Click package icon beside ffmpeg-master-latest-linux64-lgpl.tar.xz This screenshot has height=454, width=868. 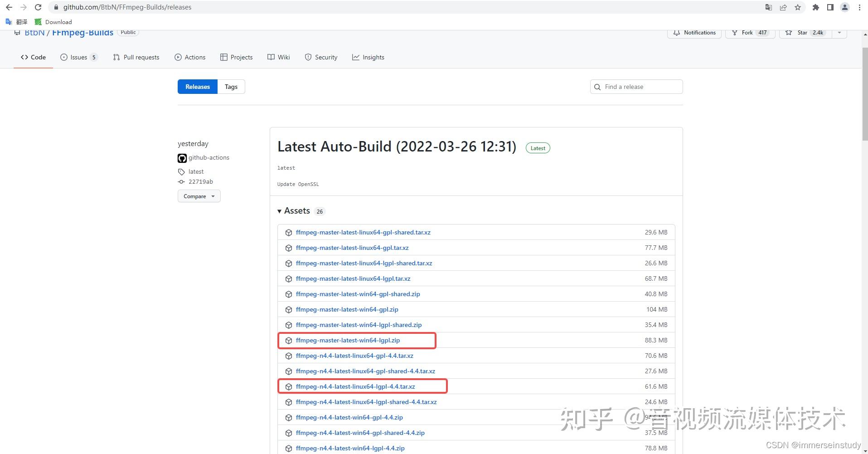(x=289, y=279)
